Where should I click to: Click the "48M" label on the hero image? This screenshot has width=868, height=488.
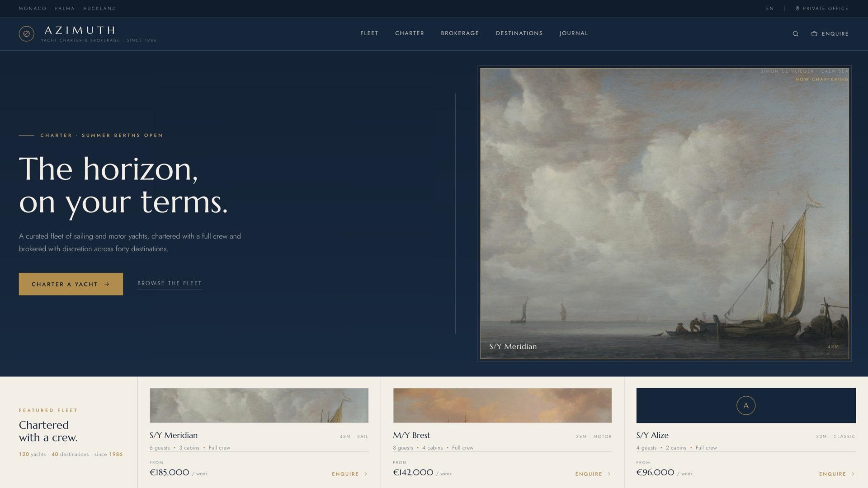click(833, 347)
